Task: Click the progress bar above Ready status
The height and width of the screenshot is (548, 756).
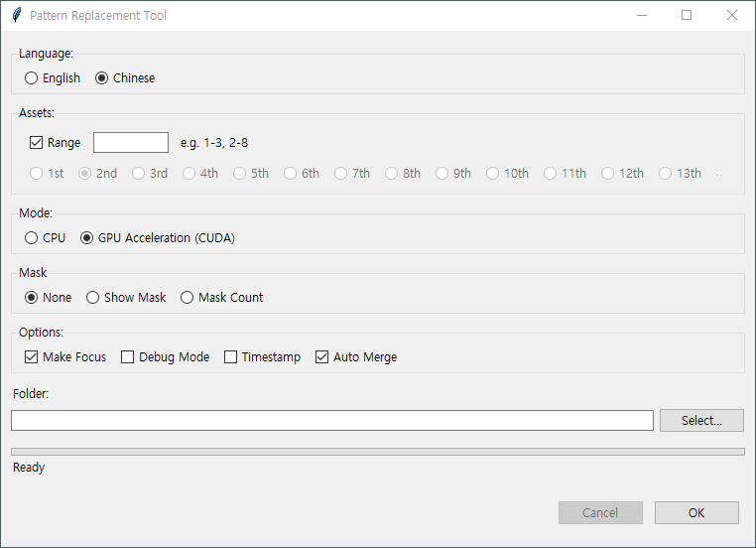Action: click(x=377, y=452)
